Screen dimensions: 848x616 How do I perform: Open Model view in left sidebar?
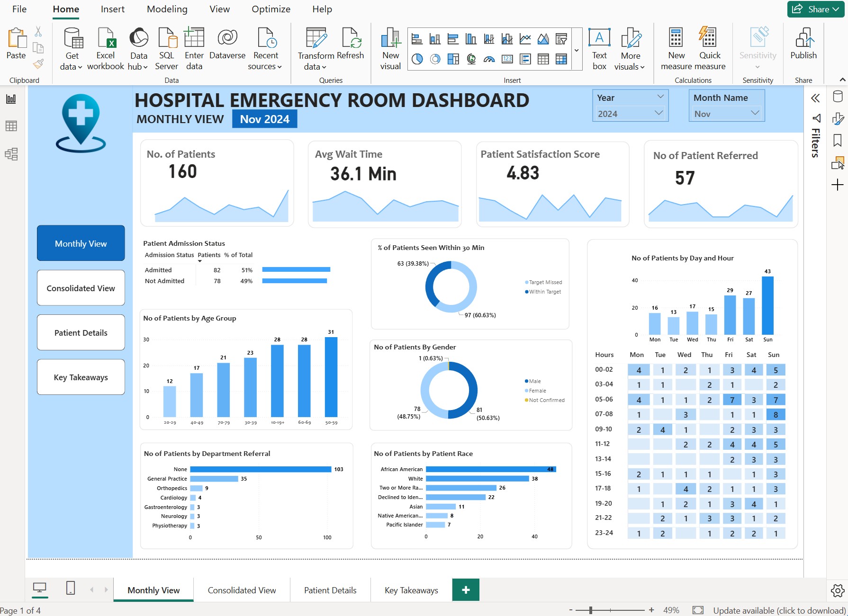tap(11, 154)
